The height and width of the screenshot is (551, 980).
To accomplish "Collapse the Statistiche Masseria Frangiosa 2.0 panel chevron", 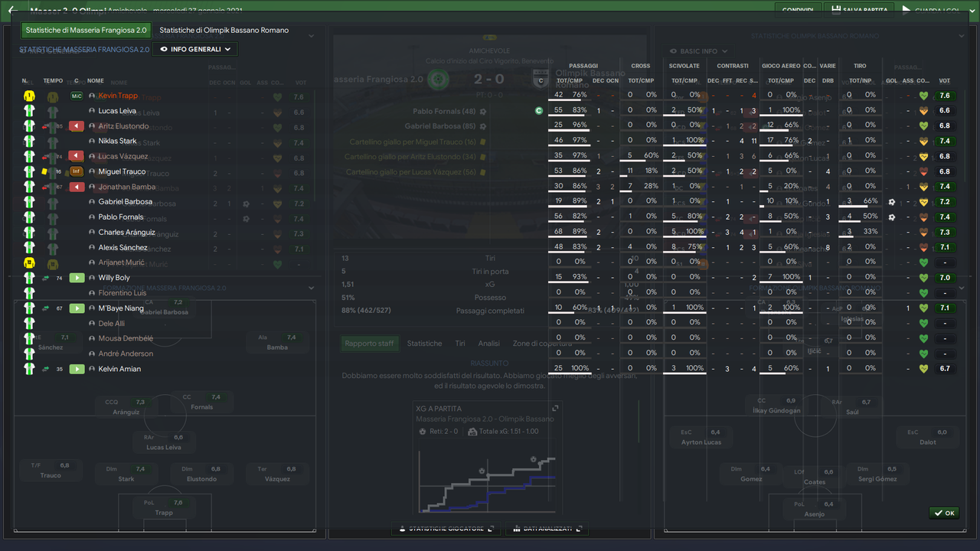I will [312, 36].
